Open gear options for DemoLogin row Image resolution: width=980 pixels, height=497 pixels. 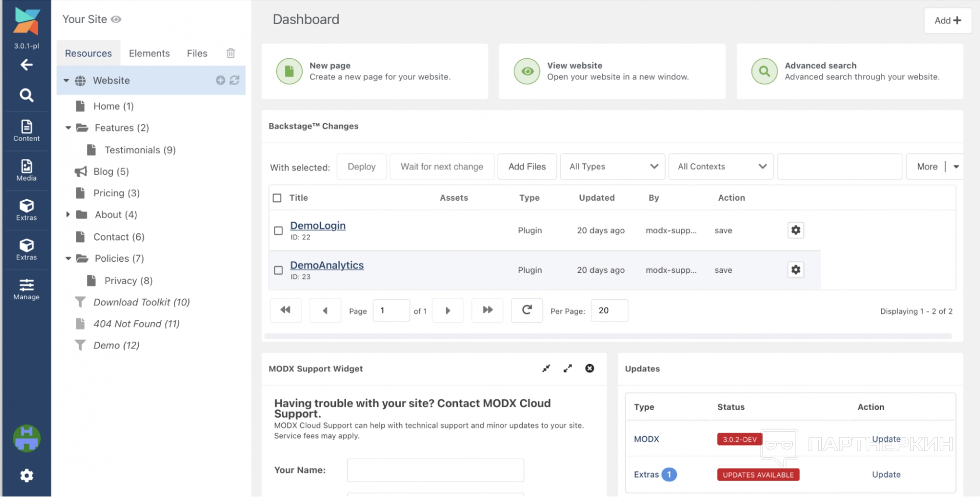click(x=795, y=230)
